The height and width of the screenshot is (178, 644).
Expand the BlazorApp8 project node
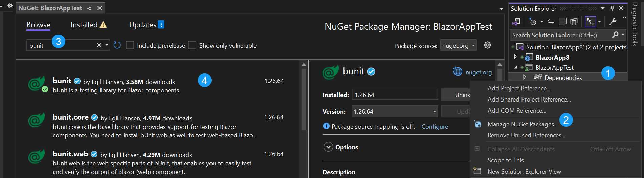coord(515,57)
